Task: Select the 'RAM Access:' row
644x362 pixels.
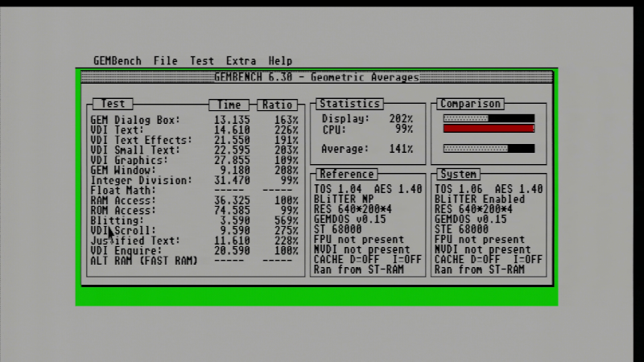Action: (x=194, y=200)
